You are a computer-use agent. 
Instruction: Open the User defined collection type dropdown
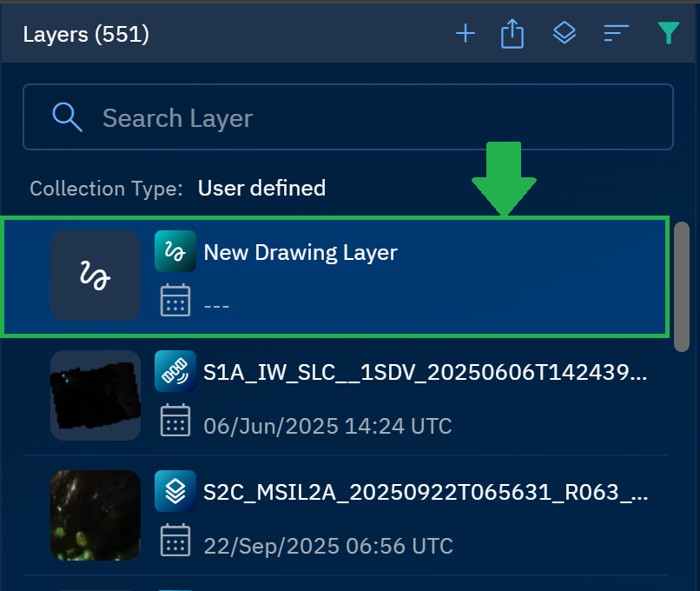pos(261,188)
